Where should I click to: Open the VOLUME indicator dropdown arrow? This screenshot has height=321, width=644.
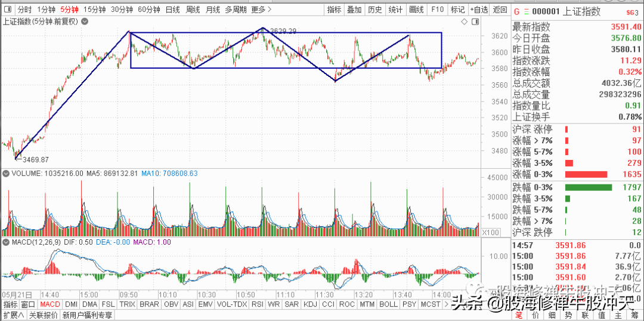(6, 174)
